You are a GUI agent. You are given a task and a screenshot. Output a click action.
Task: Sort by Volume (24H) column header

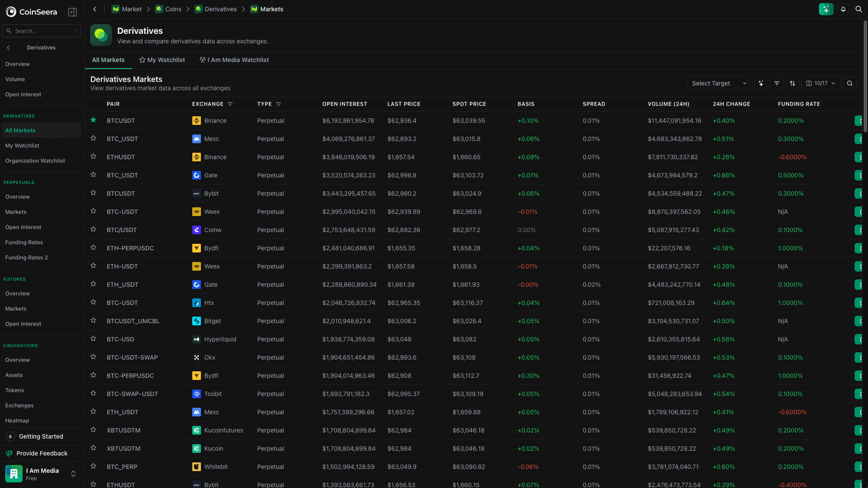(668, 104)
